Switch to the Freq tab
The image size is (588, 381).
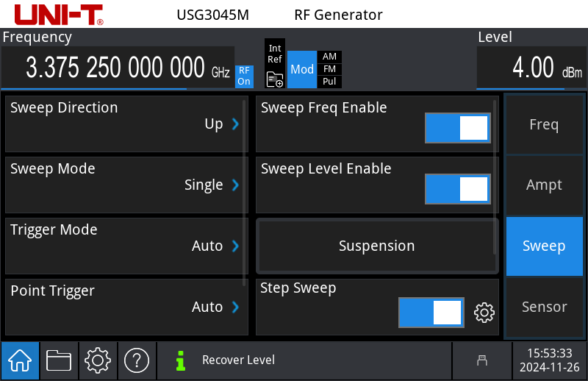pos(544,124)
